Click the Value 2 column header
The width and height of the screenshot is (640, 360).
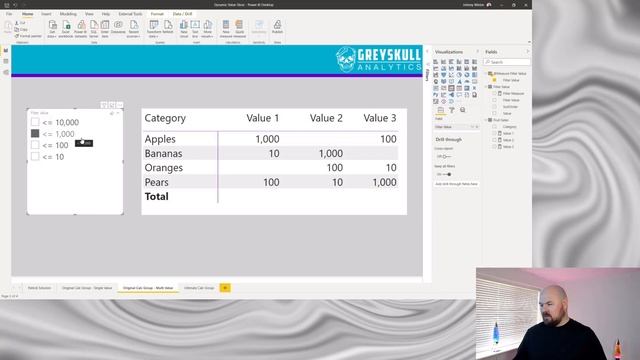(x=326, y=118)
